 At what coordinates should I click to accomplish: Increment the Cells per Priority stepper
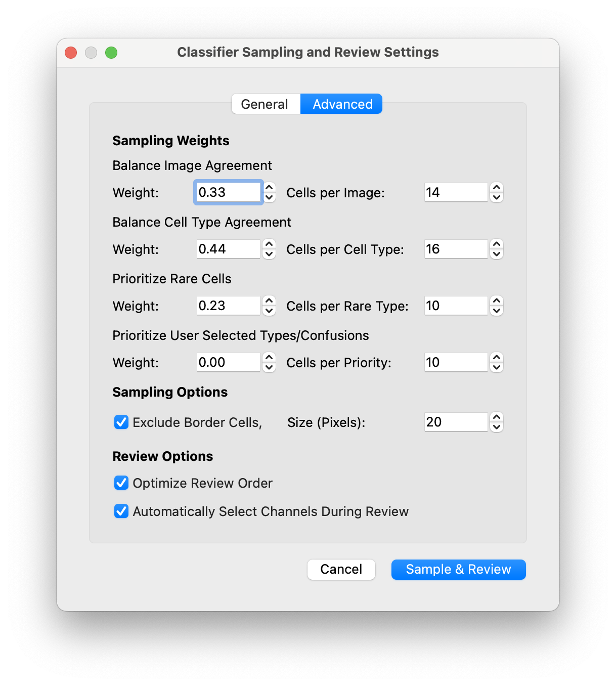pos(497,358)
